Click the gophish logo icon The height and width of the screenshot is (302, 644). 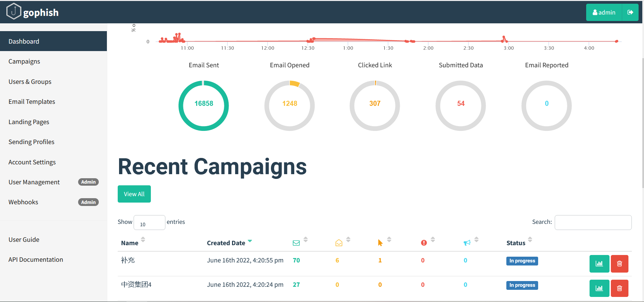14,11
